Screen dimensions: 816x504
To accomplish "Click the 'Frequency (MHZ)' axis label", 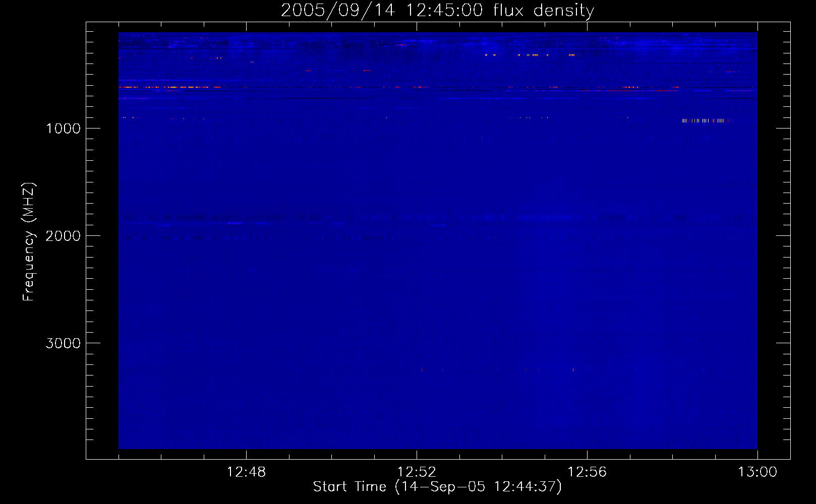I will click(28, 242).
